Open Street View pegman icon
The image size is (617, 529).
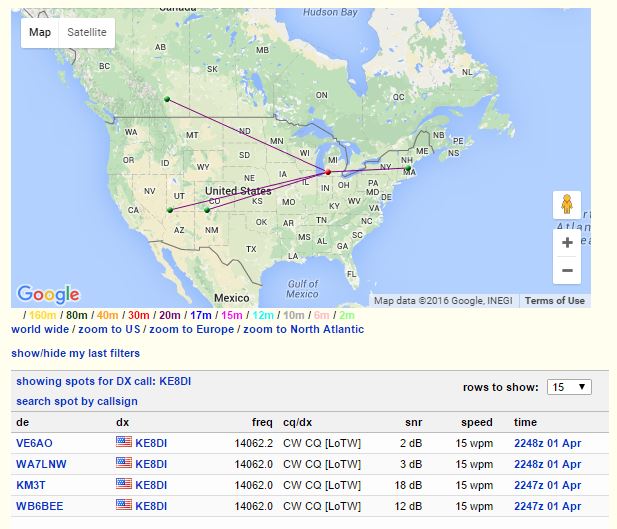click(567, 205)
